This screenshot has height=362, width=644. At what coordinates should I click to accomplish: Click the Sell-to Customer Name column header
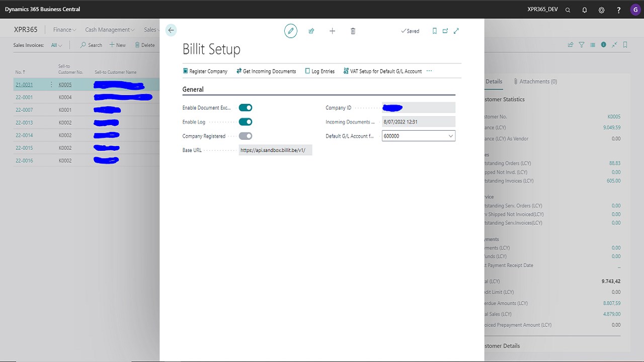(x=116, y=72)
